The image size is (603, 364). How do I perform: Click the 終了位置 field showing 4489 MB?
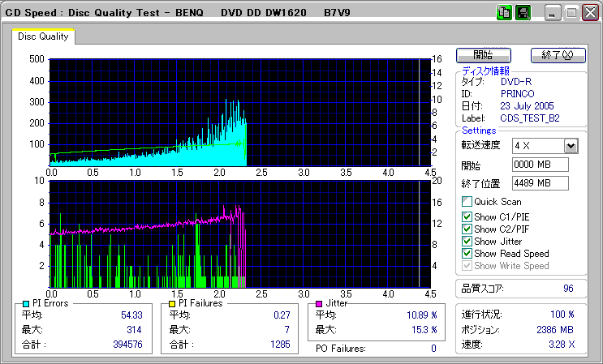(541, 183)
